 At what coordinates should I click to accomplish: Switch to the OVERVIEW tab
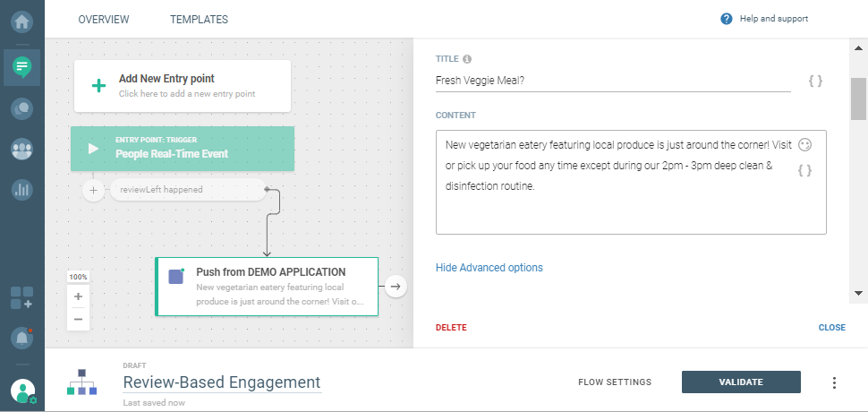(x=104, y=20)
